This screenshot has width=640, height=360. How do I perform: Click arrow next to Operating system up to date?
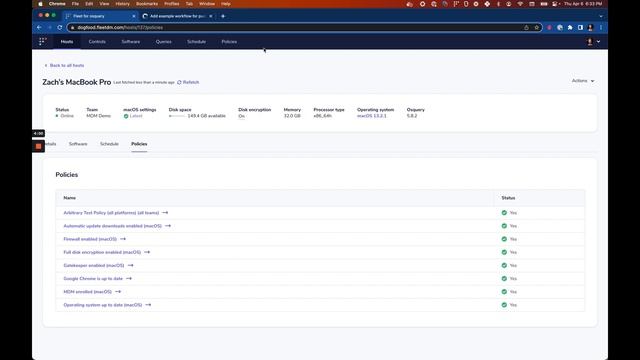point(148,305)
